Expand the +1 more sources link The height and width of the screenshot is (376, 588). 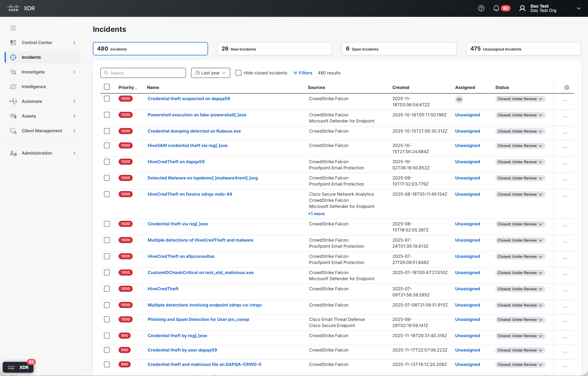(x=316, y=214)
